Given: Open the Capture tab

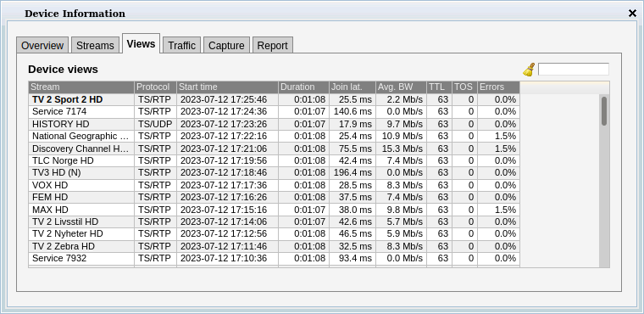Looking at the screenshot, I should [x=226, y=45].
